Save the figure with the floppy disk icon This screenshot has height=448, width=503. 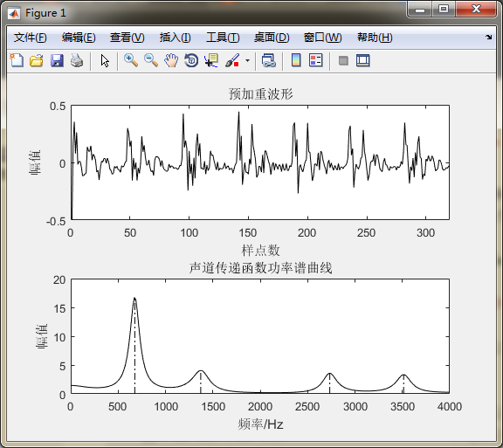pyautogui.click(x=57, y=60)
